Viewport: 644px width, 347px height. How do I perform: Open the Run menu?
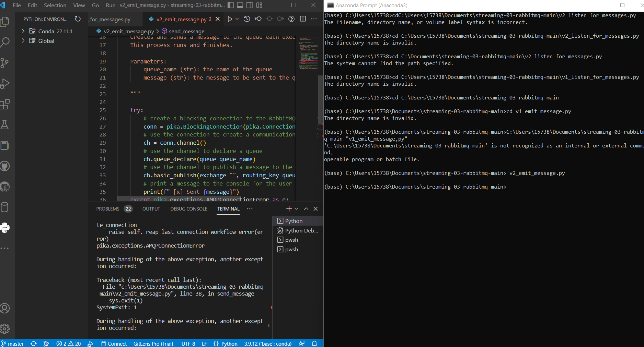pos(111,5)
